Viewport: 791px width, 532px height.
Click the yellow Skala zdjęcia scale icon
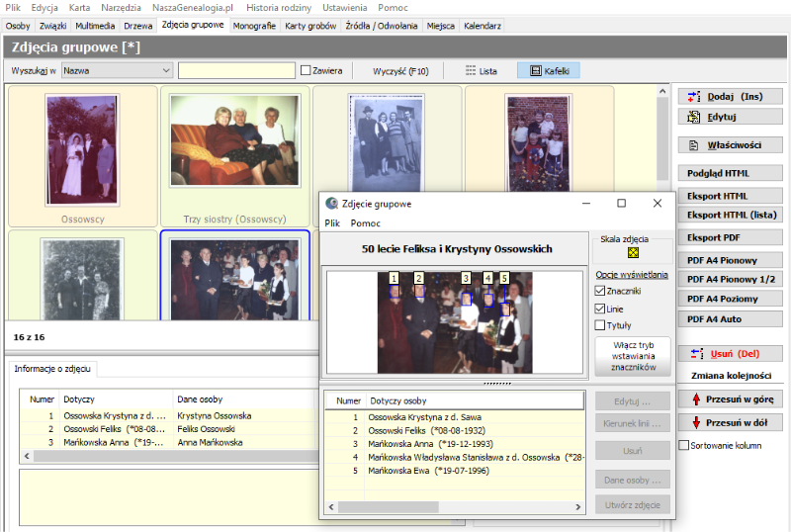click(x=633, y=252)
